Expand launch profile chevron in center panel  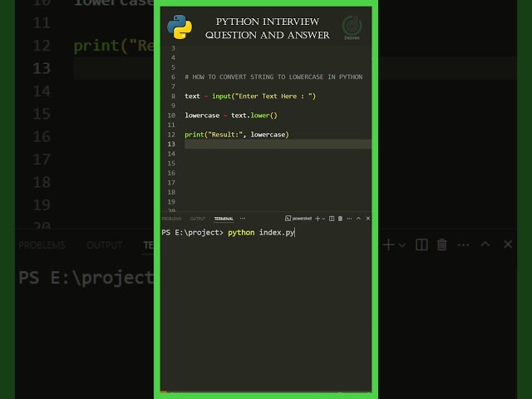pyautogui.click(x=323, y=219)
